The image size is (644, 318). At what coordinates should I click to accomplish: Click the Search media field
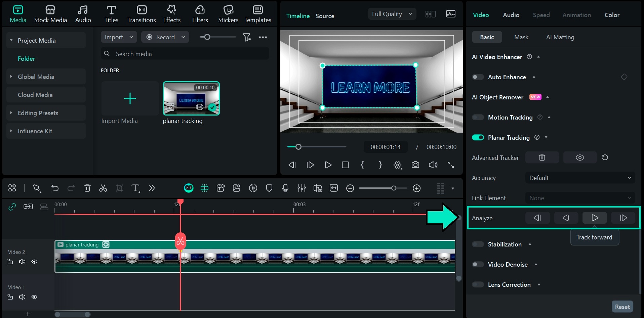185,54
